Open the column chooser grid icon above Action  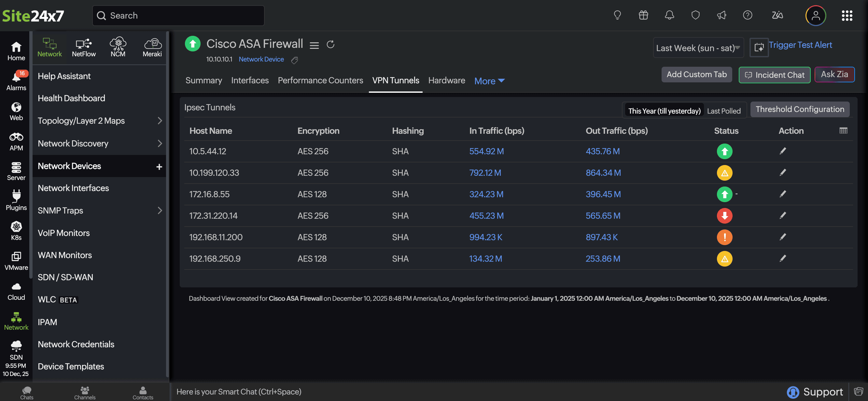point(843,130)
